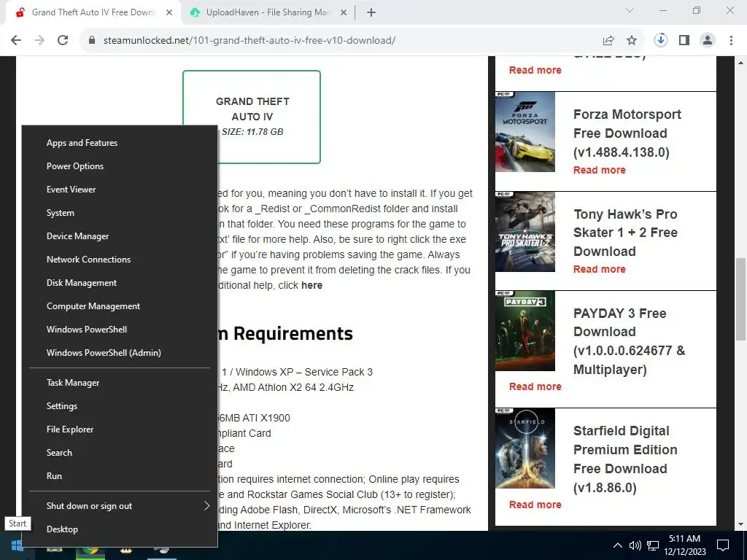Toggle the Chrome side panel icon
The height and width of the screenshot is (560, 747).
coord(684,41)
